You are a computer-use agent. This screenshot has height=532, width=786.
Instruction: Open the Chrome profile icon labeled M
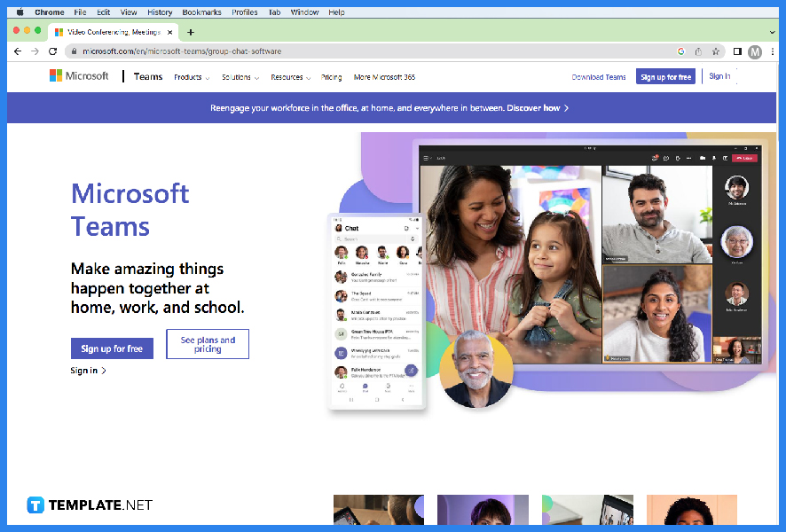[755, 51]
